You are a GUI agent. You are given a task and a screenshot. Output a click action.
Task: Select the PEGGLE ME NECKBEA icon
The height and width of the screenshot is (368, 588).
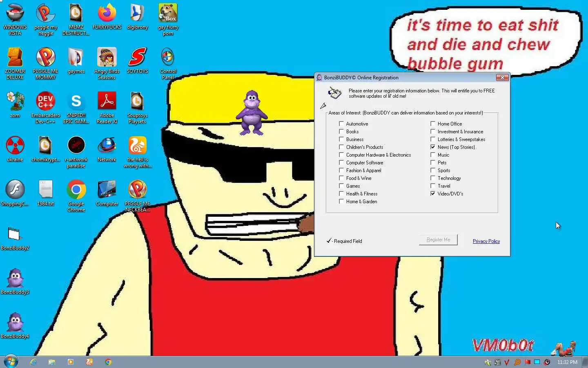pos(137,196)
